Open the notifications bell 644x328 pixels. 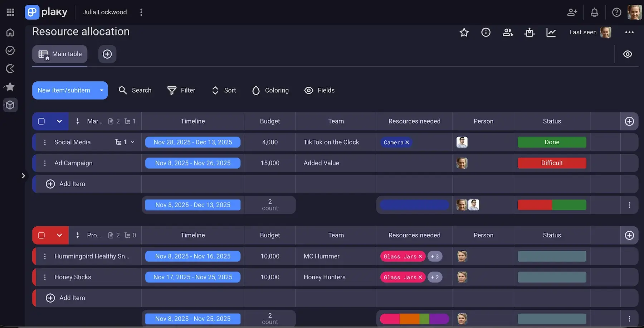pyautogui.click(x=594, y=12)
